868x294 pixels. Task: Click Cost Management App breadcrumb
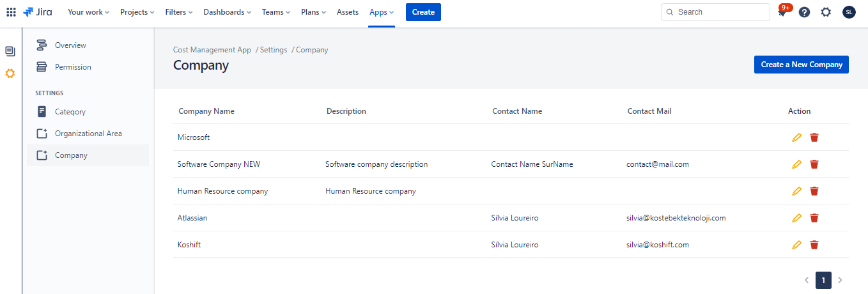click(x=212, y=50)
